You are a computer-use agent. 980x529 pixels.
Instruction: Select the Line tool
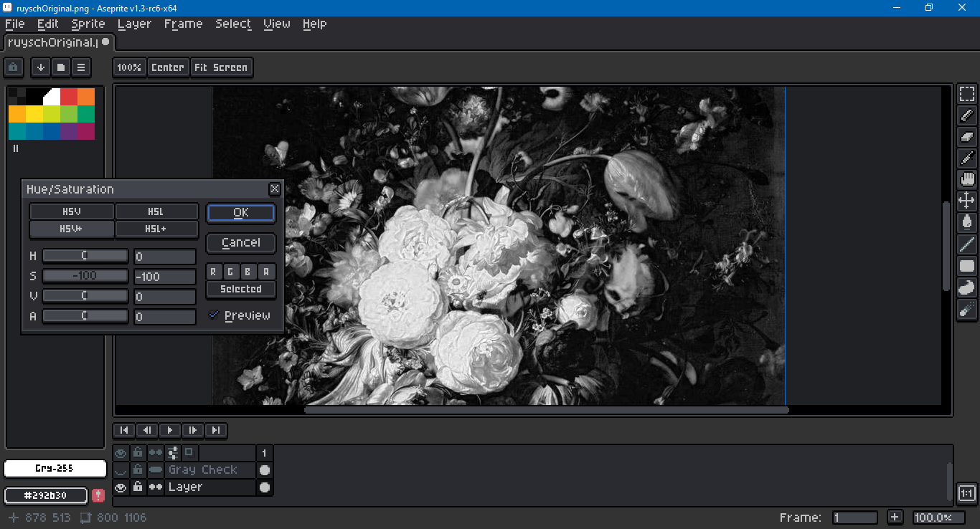tap(967, 244)
